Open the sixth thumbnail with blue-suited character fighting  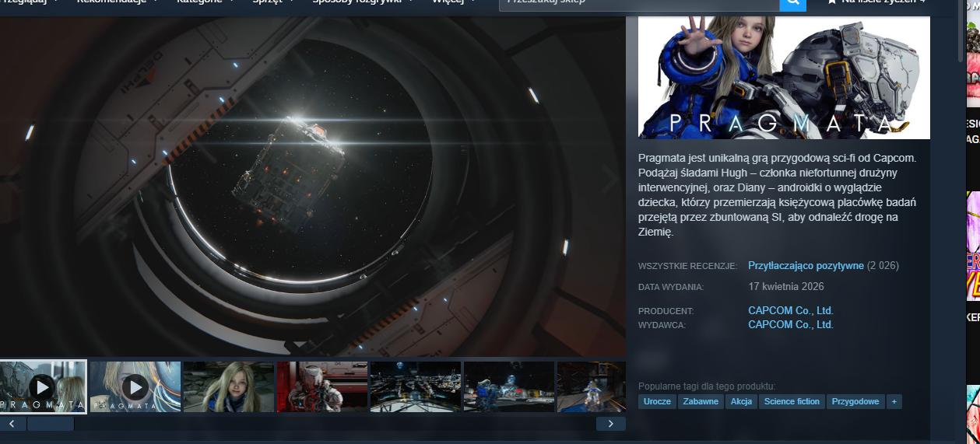pyautogui.click(x=509, y=386)
